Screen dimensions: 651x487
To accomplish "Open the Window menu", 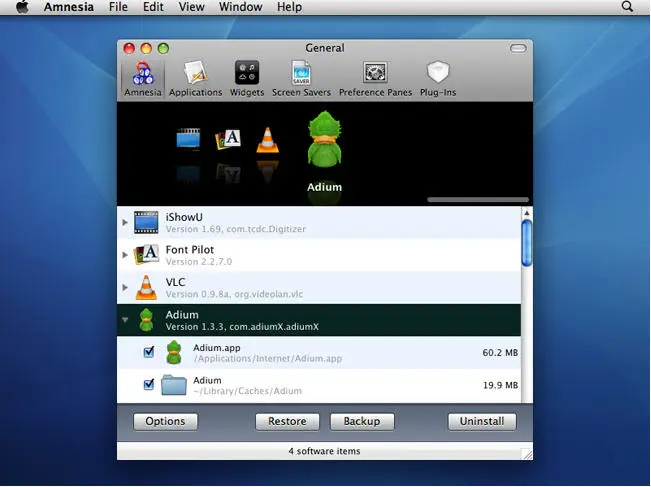I will click(240, 7).
